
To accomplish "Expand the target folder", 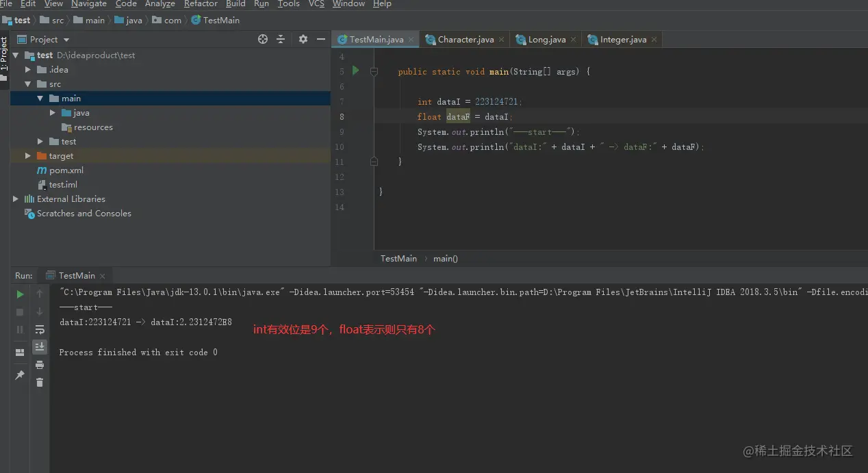I will pos(28,156).
